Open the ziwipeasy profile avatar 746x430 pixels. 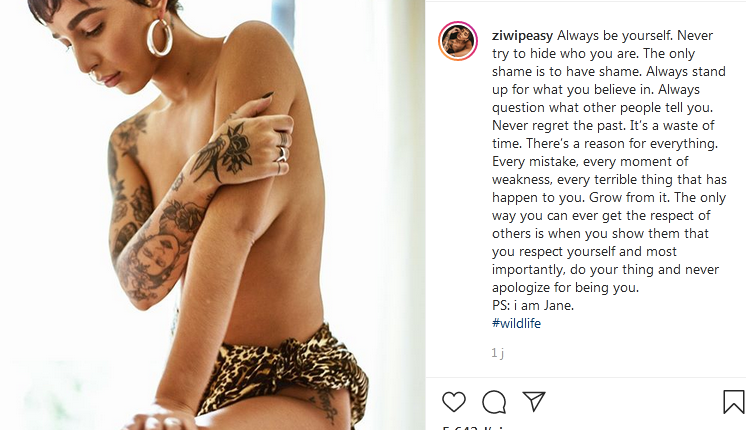point(458,41)
